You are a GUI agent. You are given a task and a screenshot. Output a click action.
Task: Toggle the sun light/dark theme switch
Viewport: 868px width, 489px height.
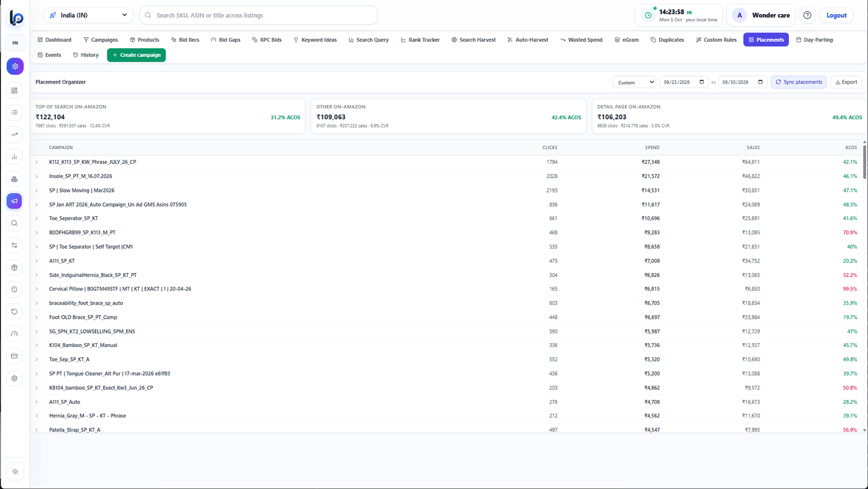coord(15,472)
